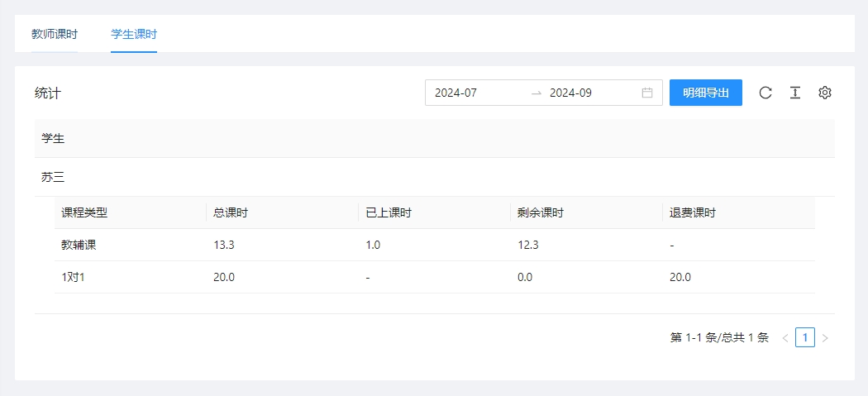Screen dimensions: 868x396
Task: Click the 1对1 course row
Action: [74, 277]
